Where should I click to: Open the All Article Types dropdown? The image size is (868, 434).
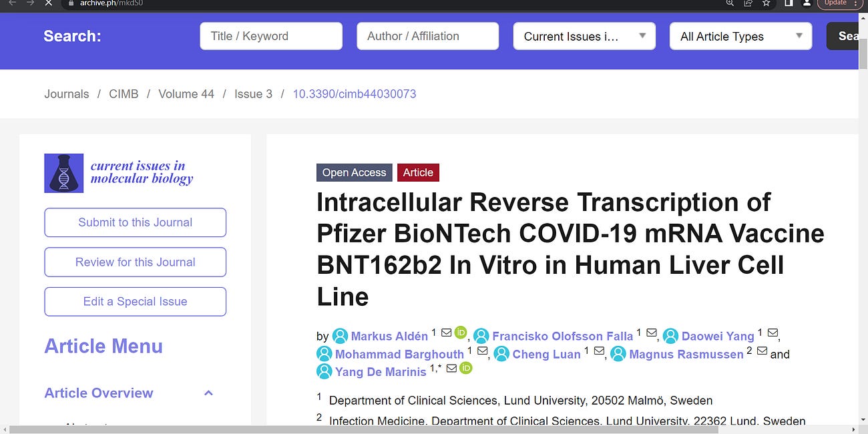point(740,36)
